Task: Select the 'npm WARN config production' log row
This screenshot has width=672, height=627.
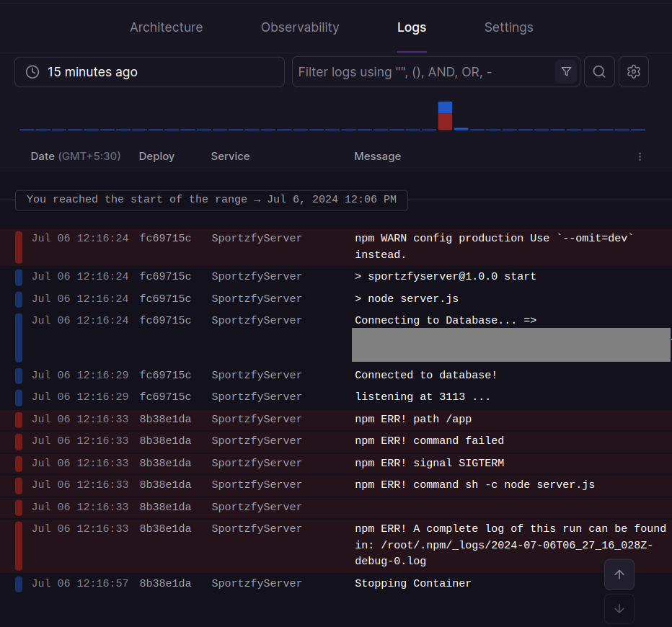Action: pos(336,246)
